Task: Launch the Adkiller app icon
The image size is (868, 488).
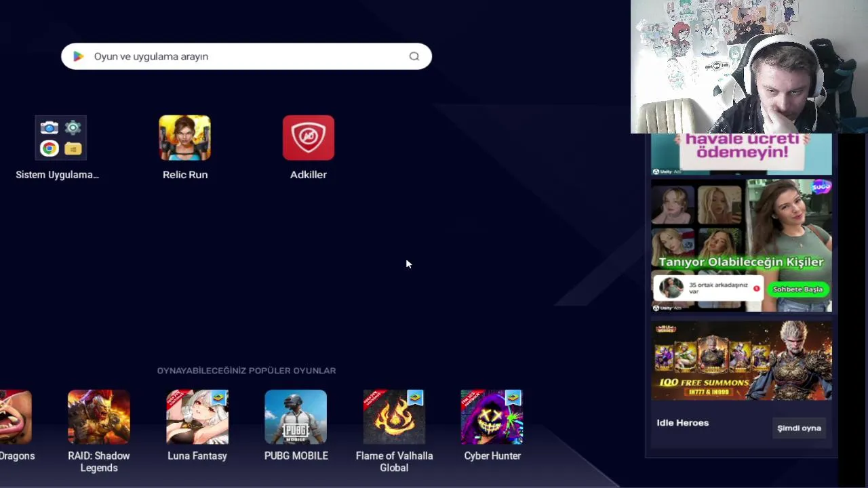Action: click(x=309, y=138)
